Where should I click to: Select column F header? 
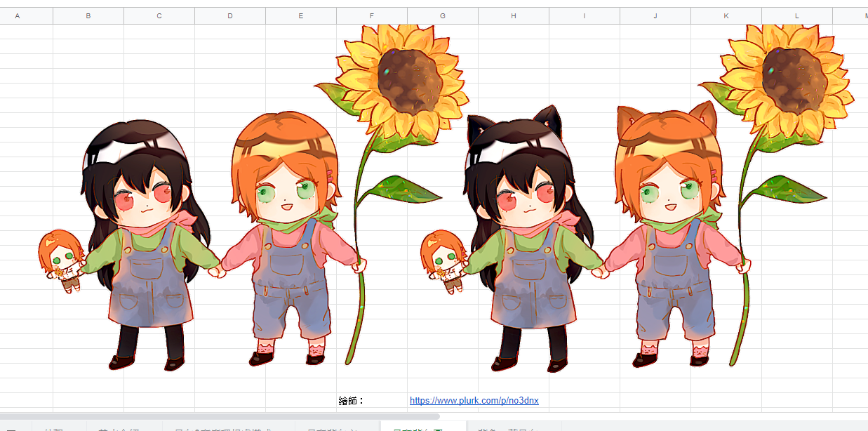[x=372, y=15]
